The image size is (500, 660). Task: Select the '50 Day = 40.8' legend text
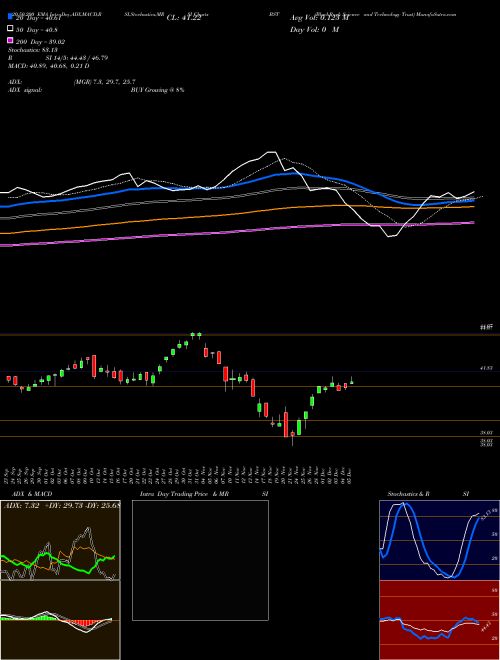pyautogui.click(x=37, y=30)
